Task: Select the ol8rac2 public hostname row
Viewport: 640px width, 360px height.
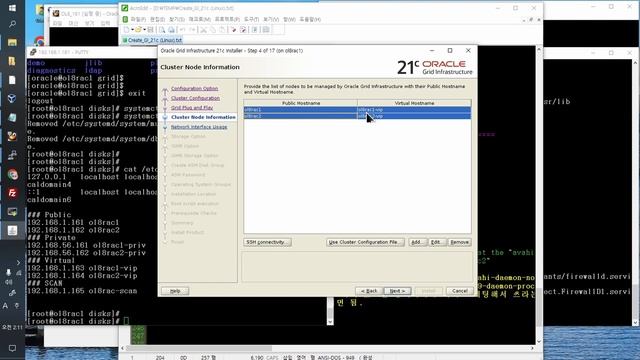Action: coord(300,116)
